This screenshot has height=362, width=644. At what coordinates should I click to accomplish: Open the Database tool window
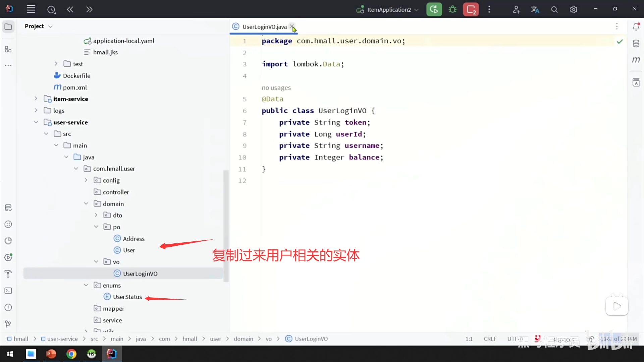[x=636, y=44]
